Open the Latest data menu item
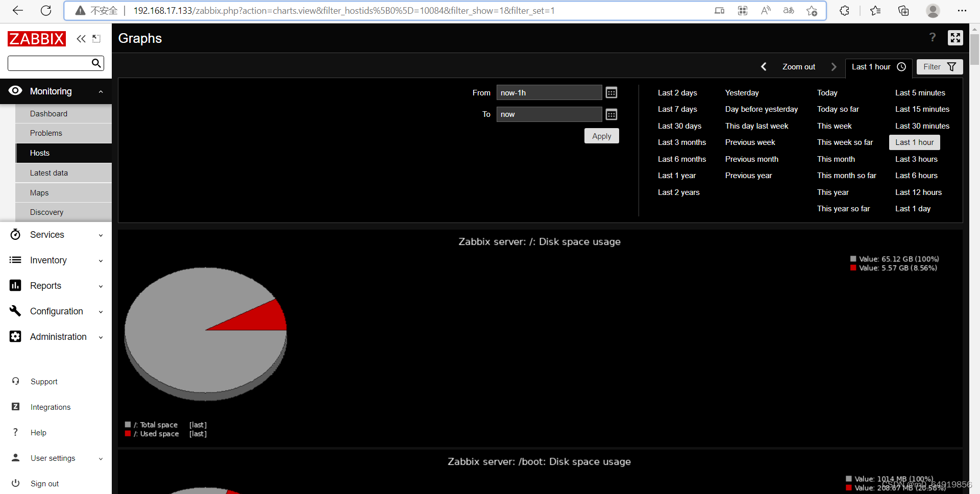 coord(64,173)
